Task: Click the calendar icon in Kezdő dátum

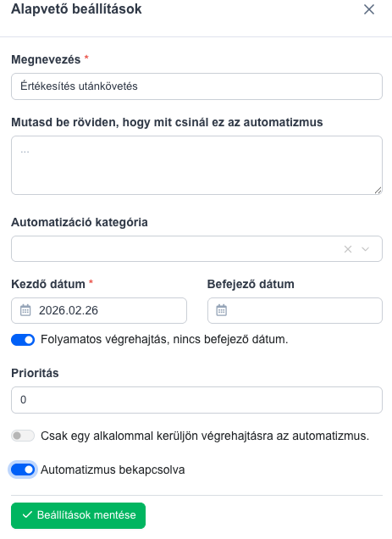Action: click(25, 310)
